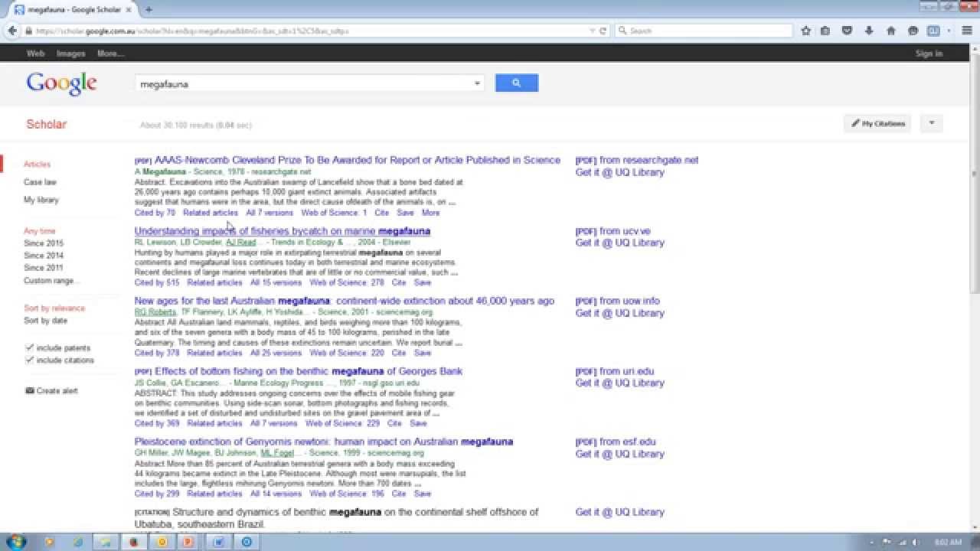Click Cited by 515 link

[x=157, y=283]
